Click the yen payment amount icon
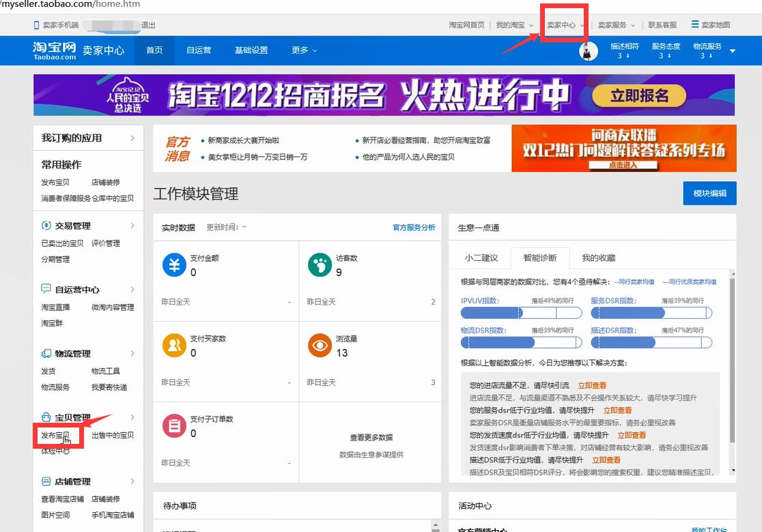762x532 pixels. click(x=174, y=264)
